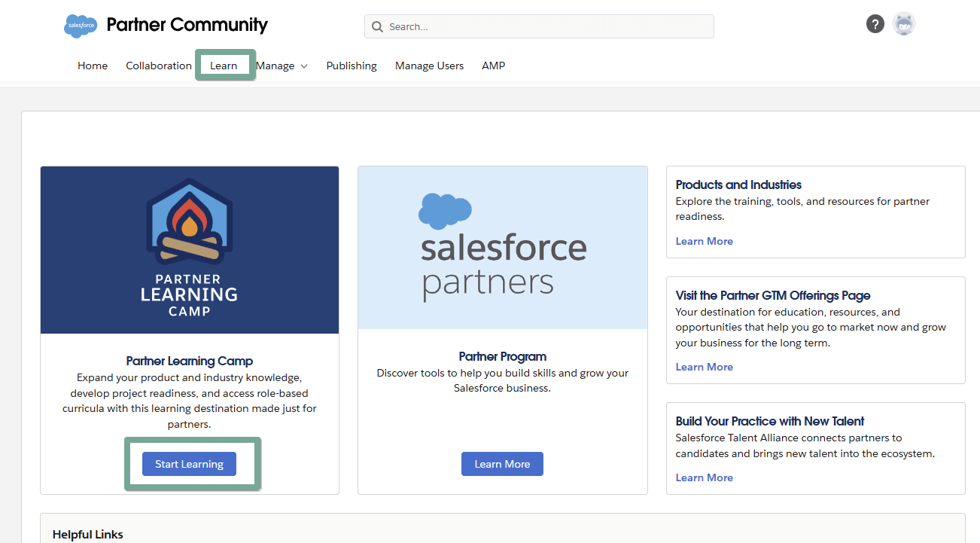
Task: Navigate to Manage Users
Action: [429, 66]
